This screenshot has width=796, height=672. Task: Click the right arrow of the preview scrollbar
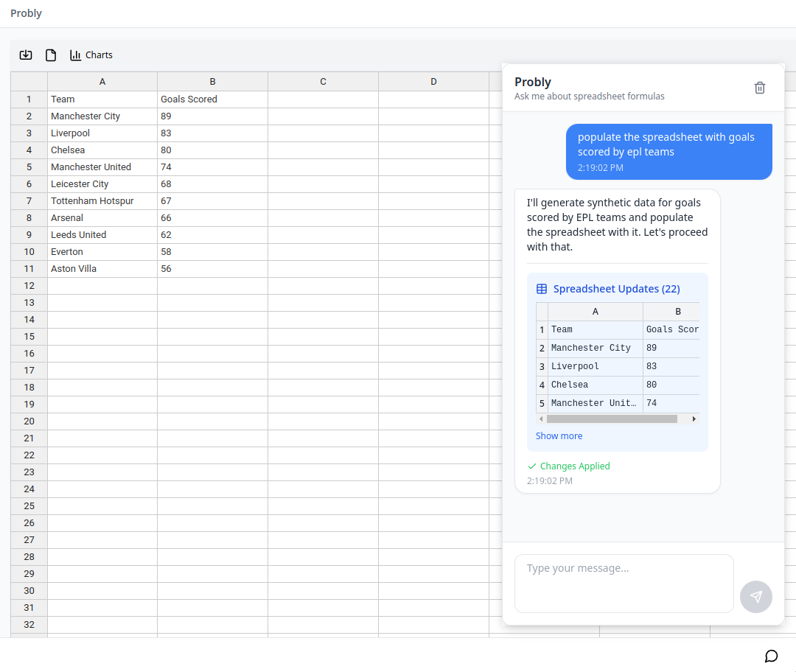coord(694,419)
